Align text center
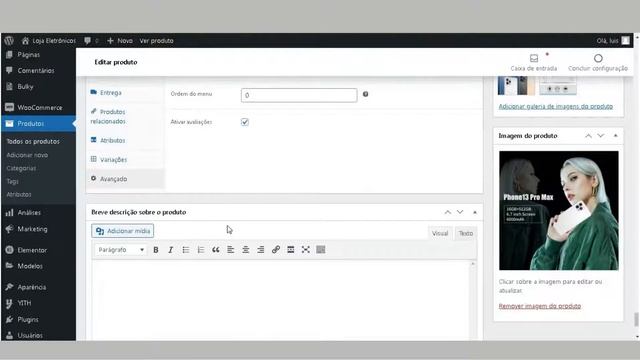Viewport: 640px width, 360px height. coord(246,250)
